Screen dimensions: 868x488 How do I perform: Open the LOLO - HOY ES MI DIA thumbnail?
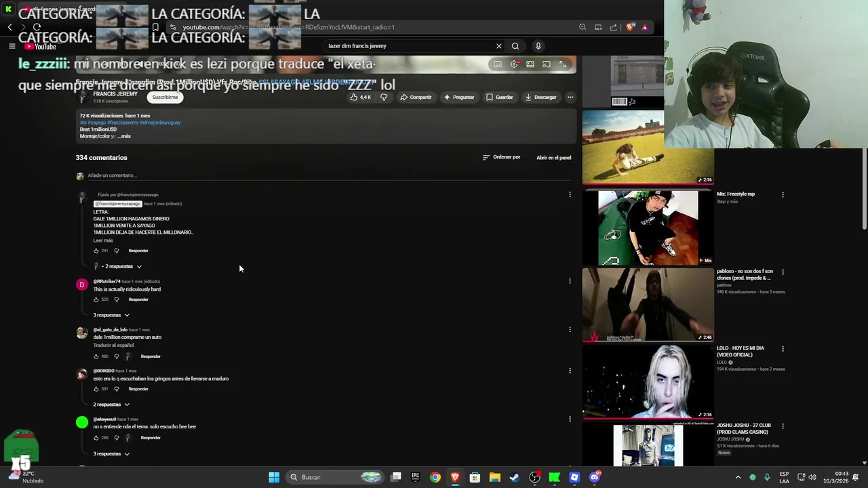click(648, 382)
